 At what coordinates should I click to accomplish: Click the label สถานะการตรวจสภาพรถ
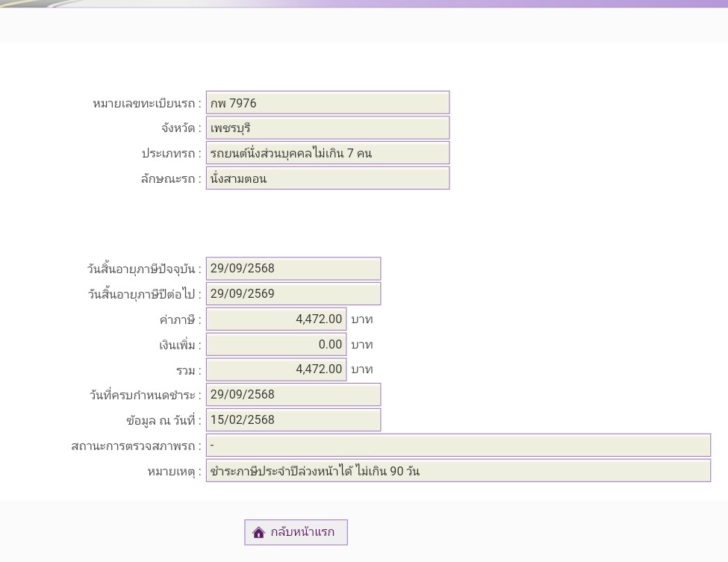136,446
